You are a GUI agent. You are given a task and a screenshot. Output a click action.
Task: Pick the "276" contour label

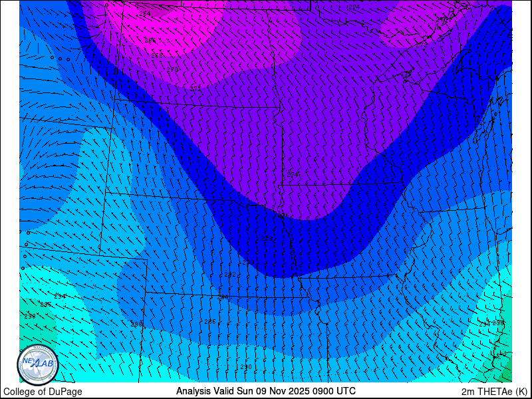tap(283, 215)
